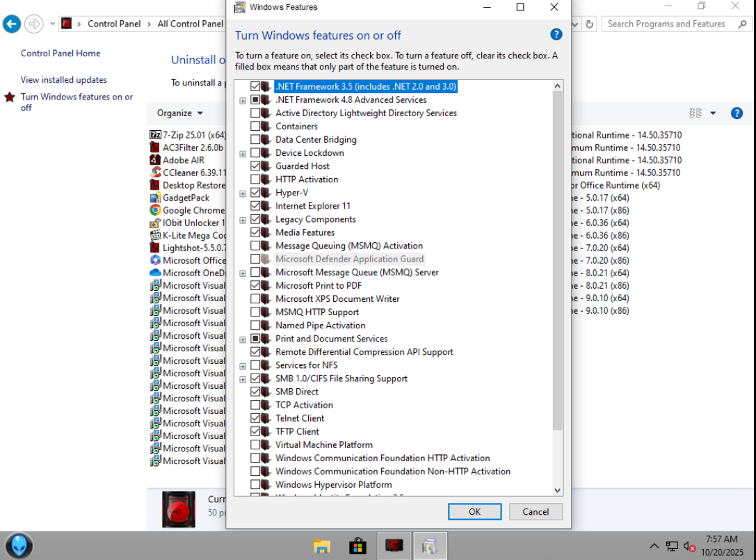Click the IObit Unlocker icon

tap(155, 223)
